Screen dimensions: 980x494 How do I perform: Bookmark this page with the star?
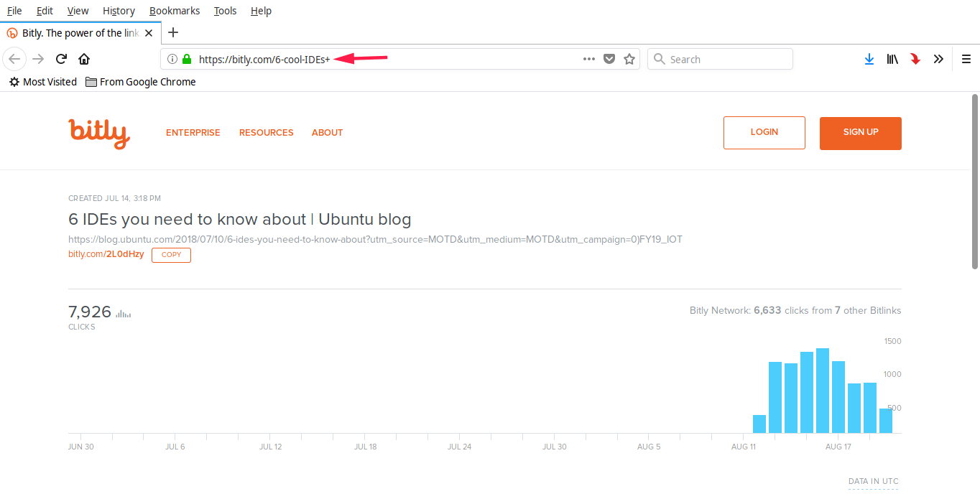pos(629,59)
